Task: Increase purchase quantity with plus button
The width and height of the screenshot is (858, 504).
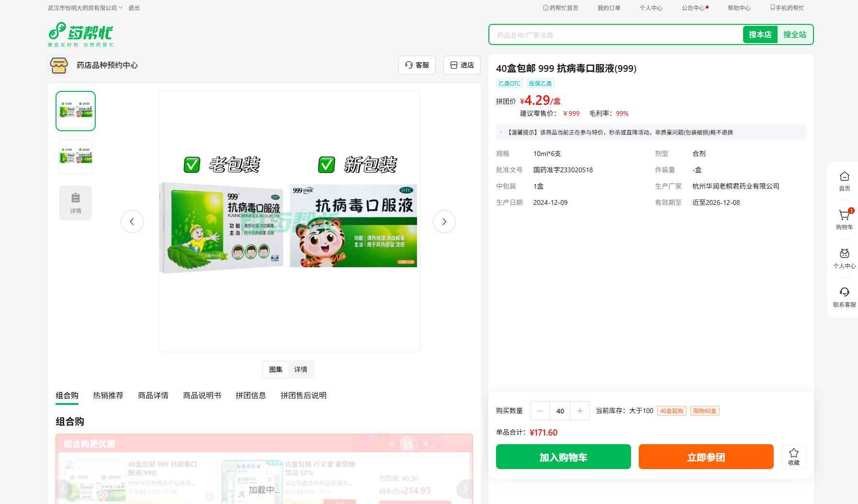Action: pyautogui.click(x=580, y=411)
